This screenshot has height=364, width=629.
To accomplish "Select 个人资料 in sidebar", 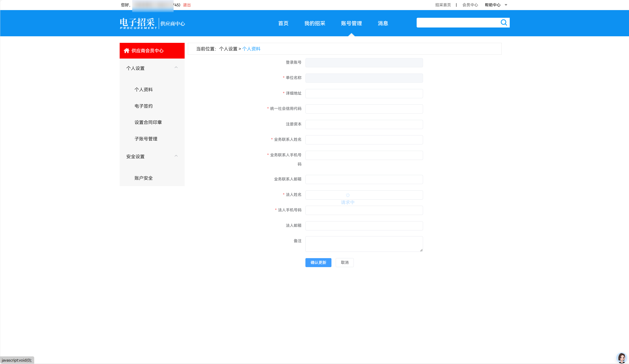I will [143, 90].
